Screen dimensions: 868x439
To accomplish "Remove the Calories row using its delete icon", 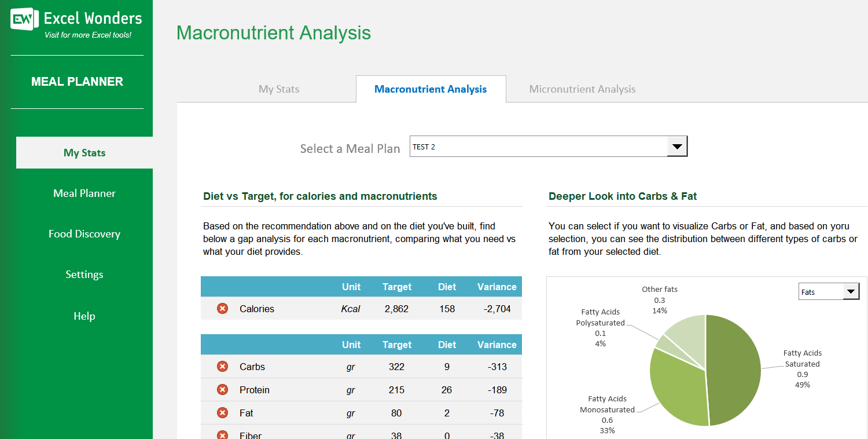I will 222,309.
